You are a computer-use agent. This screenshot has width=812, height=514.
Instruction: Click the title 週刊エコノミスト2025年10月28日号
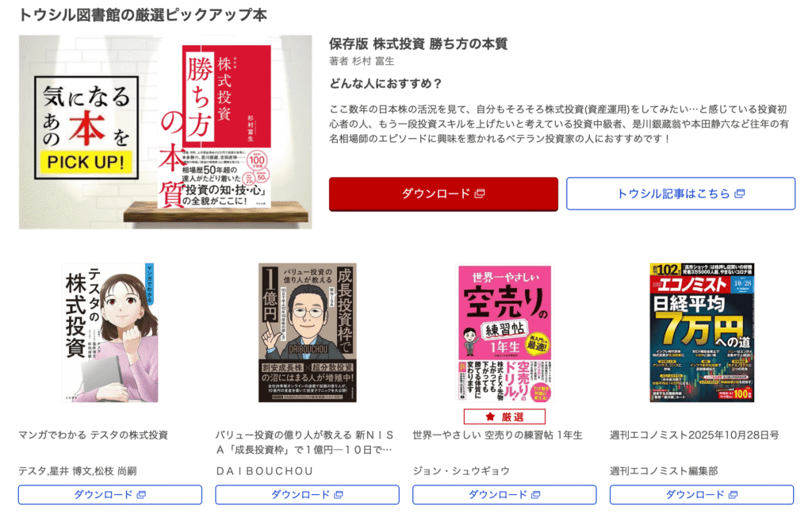tap(695, 435)
